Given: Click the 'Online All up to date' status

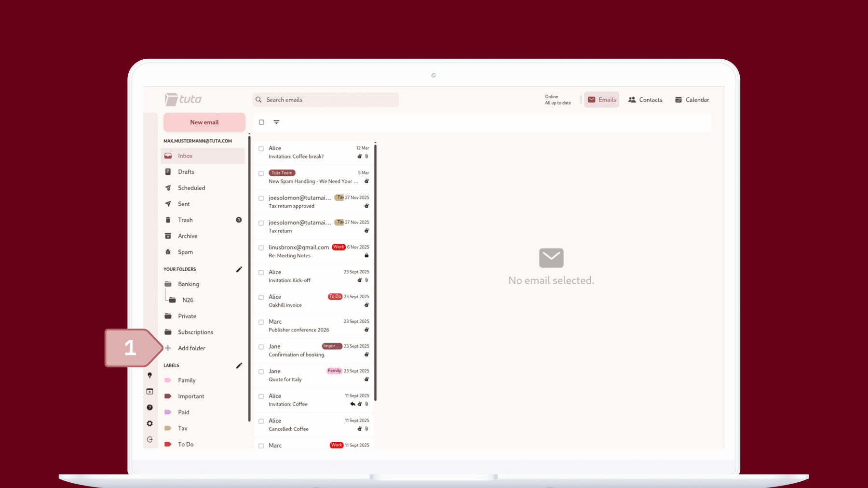Looking at the screenshot, I should (558, 100).
